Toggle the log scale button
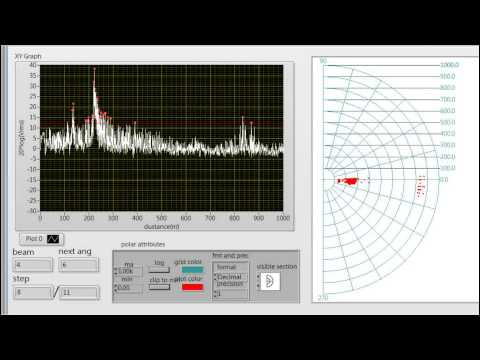480x360 pixels. click(x=159, y=270)
